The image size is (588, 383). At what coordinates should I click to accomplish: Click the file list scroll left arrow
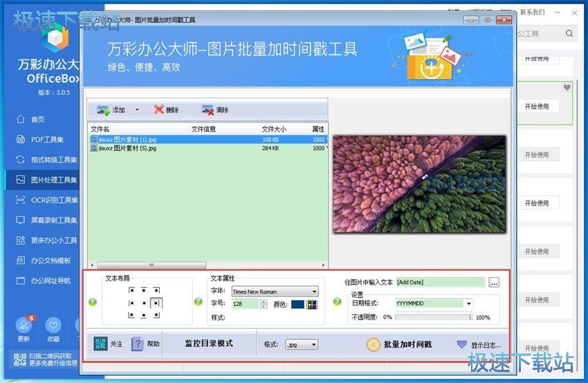[x=92, y=265]
